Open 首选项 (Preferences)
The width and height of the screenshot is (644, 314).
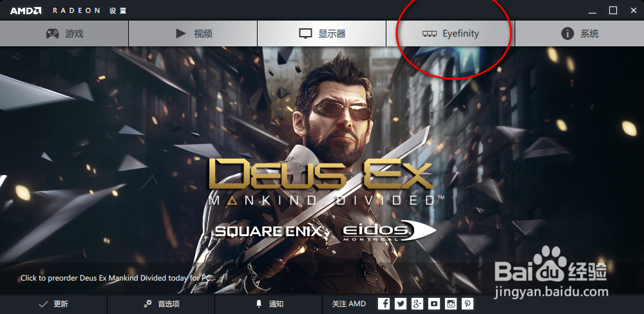[161, 304]
